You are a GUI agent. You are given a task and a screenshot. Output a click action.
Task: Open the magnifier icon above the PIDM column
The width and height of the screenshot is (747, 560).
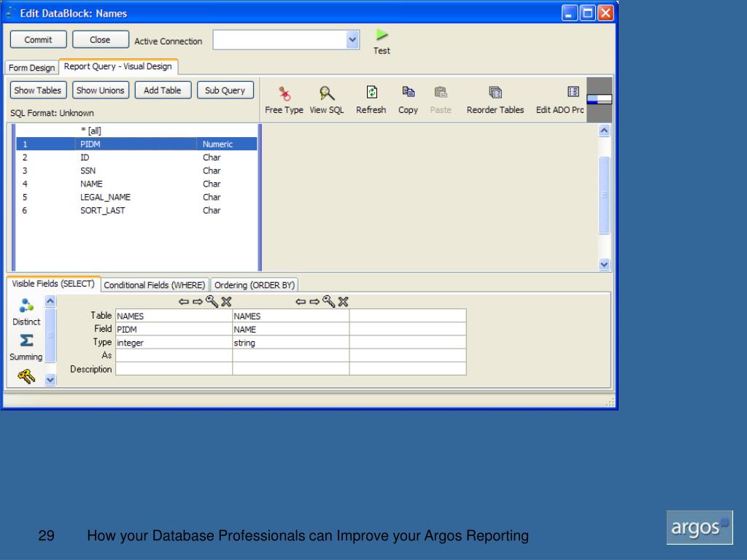click(212, 301)
